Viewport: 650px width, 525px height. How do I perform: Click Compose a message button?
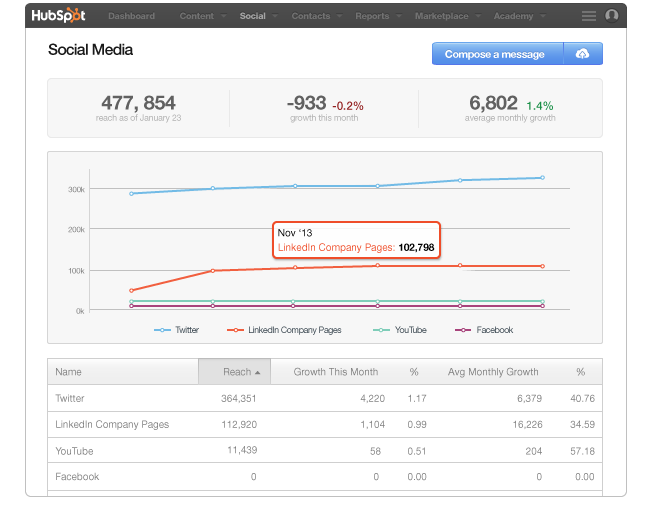(497, 53)
